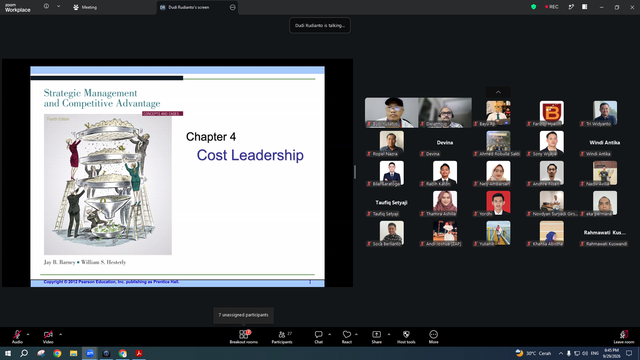Open Breakout rooms panel

(244, 337)
